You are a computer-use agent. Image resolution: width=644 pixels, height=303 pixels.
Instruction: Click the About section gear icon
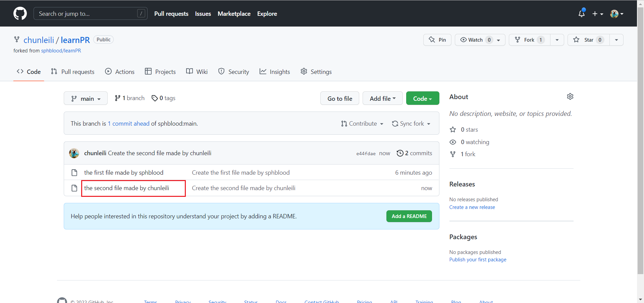click(570, 97)
